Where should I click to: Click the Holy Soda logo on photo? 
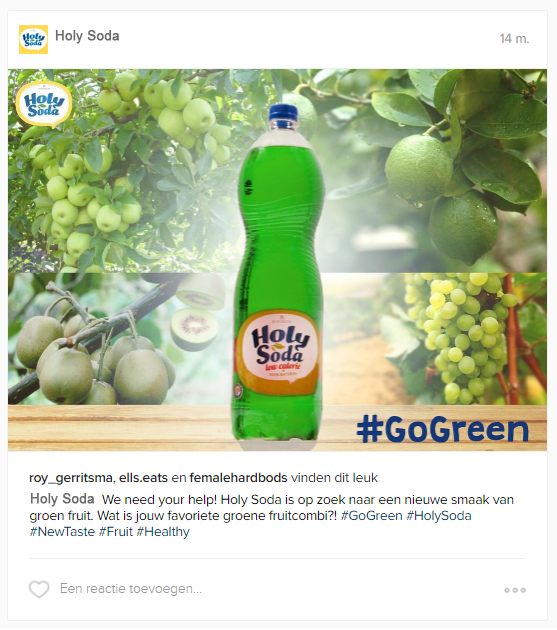44,104
